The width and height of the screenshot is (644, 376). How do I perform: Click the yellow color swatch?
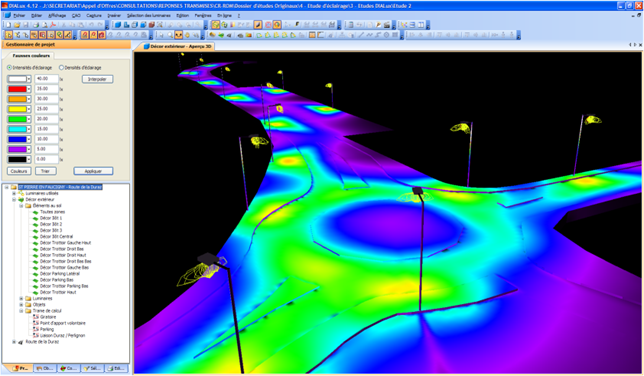(17, 109)
